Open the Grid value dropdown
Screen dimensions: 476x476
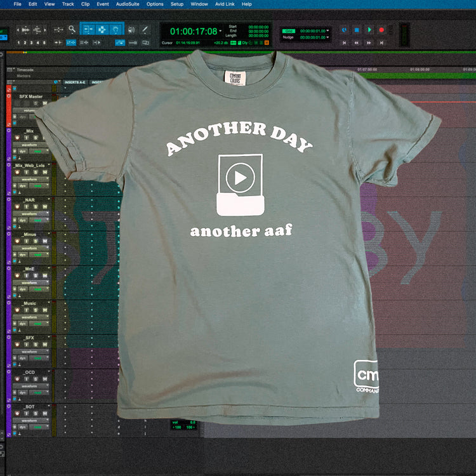pos(327,30)
